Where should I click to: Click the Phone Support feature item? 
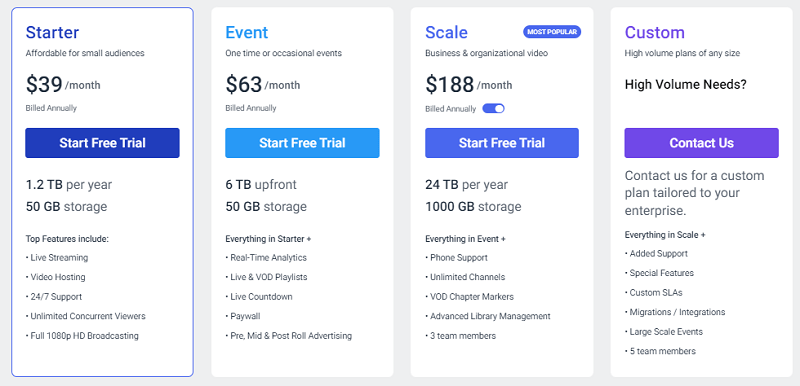coord(457,258)
